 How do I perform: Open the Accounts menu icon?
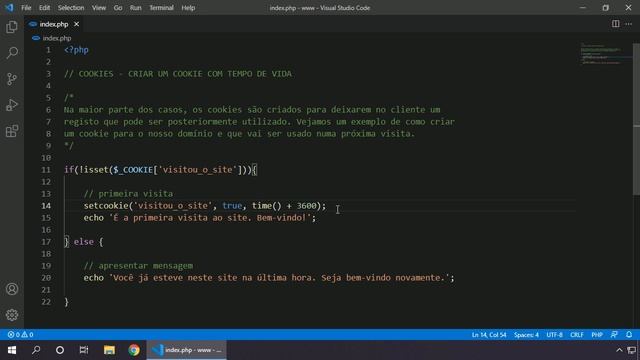point(12,289)
